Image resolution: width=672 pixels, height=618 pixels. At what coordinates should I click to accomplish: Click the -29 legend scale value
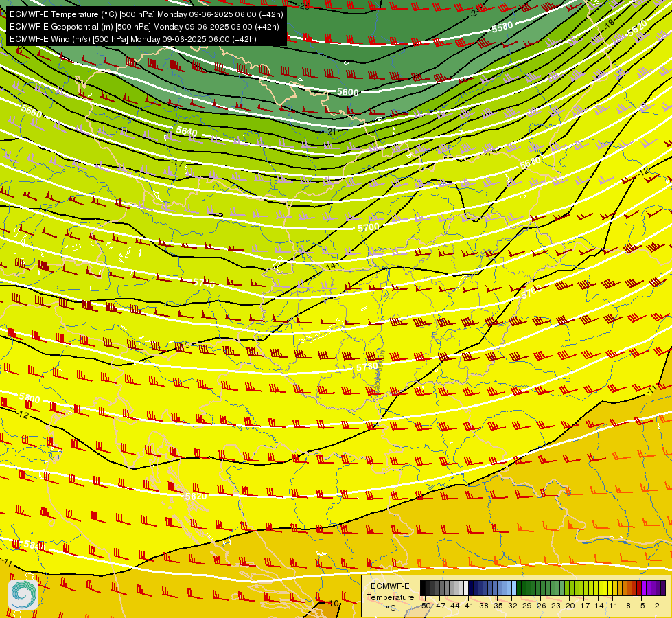(x=526, y=606)
